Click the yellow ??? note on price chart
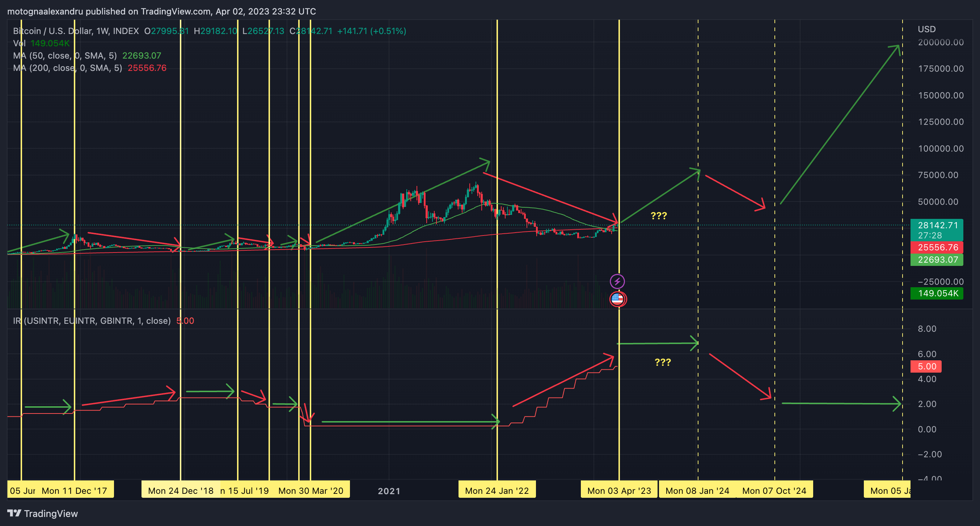The height and width of the screenshot is (526, 980). [x=659, y=216]
